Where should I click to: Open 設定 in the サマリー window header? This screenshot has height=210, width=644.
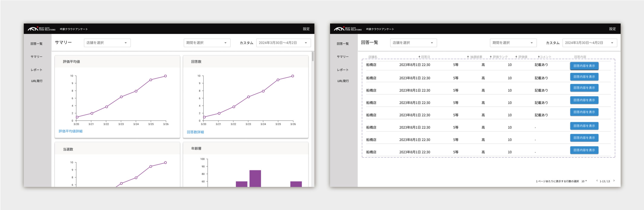[306, 29]
